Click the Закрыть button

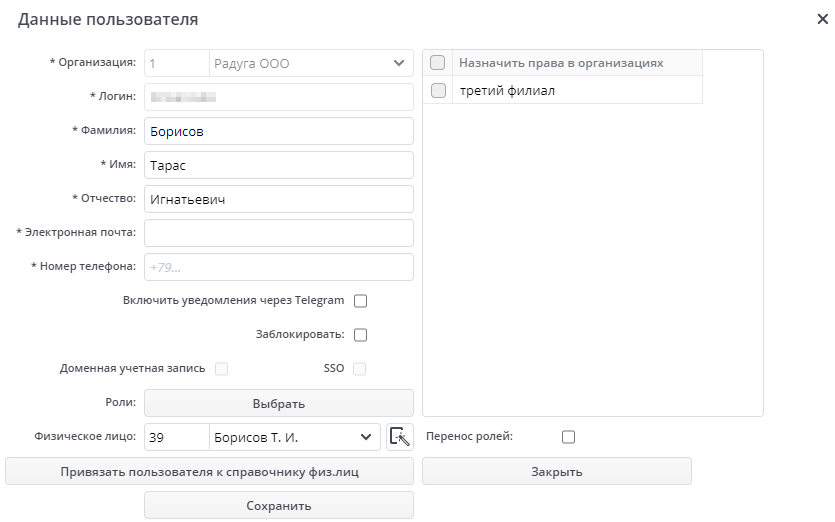point(556,471)
